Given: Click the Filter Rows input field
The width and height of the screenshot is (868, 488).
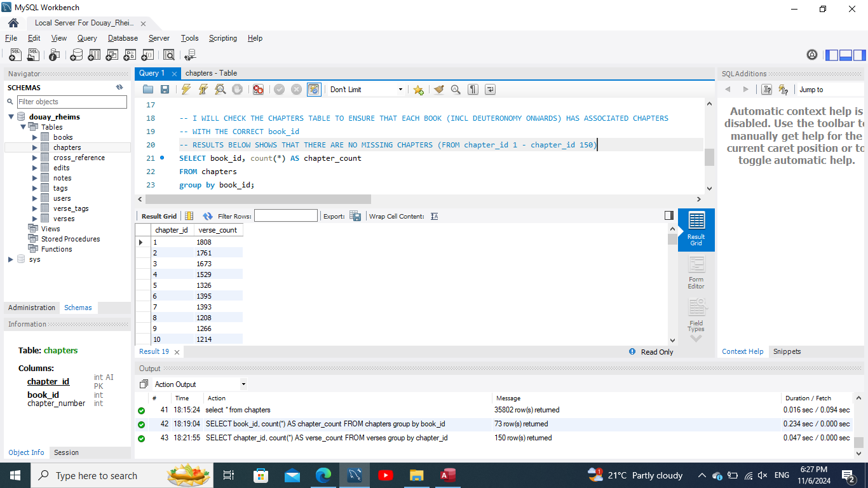Looking at the screenshot, I should (x=285, y=216).
